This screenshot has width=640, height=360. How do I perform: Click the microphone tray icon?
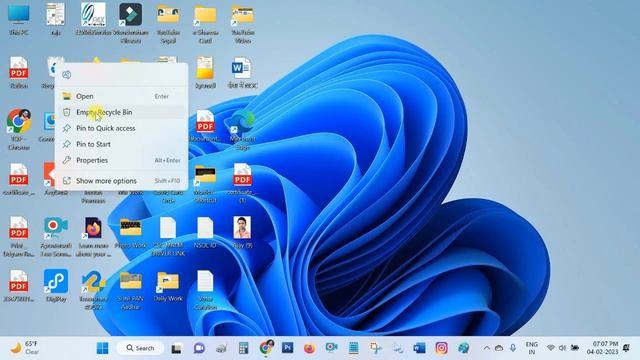tap(513, 348)
